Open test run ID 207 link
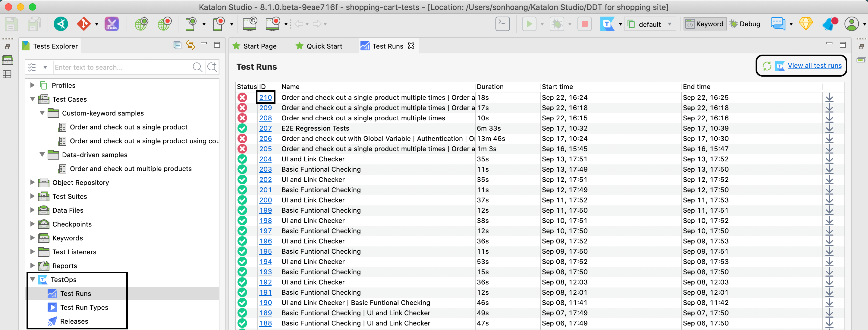This screenshot has height=330, width=868. (266, 129)
